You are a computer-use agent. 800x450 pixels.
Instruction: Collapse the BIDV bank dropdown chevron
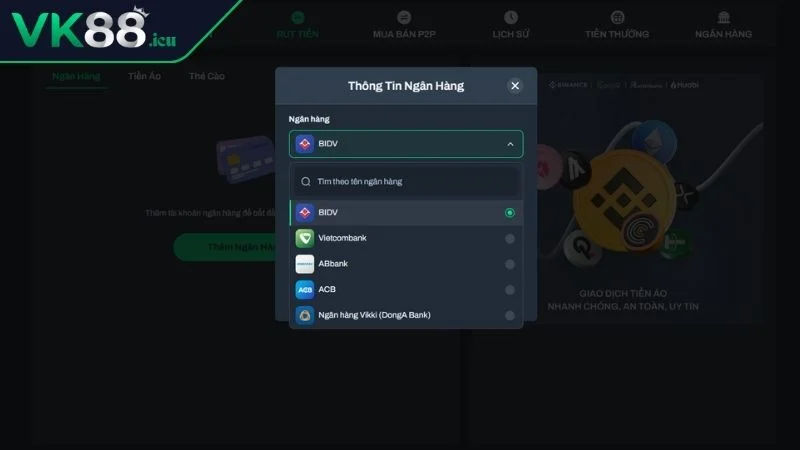(510, 144)
